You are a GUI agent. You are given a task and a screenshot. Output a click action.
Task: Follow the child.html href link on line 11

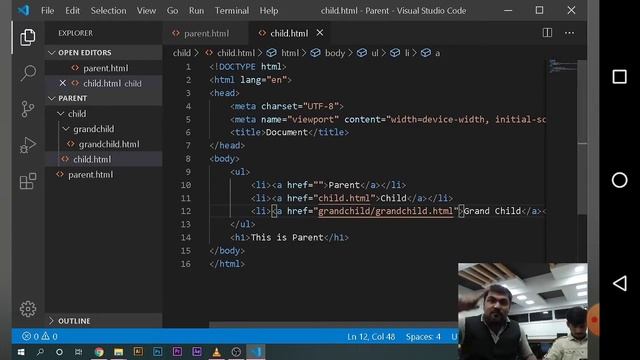pos(344,198)
